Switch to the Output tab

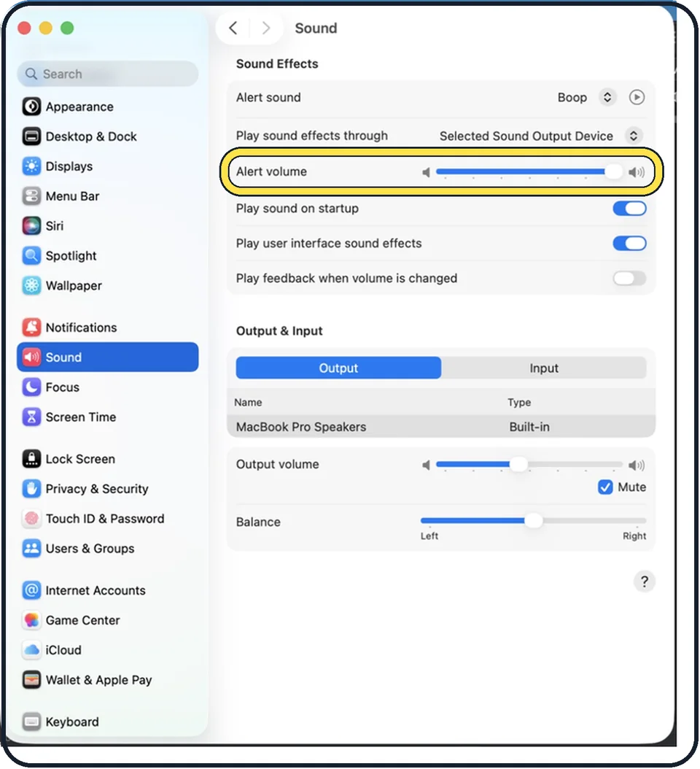[x=338, y=368]
